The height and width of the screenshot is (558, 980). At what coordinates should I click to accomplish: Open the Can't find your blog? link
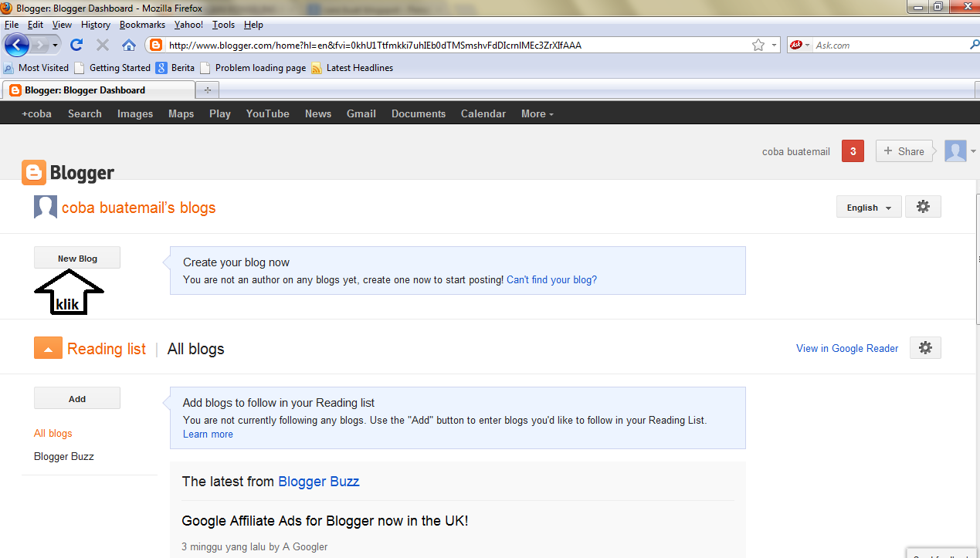(551, 280)
